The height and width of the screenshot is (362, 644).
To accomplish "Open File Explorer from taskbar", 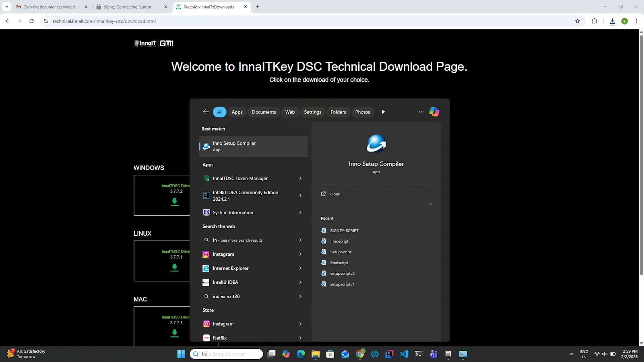I will (315, 354).
